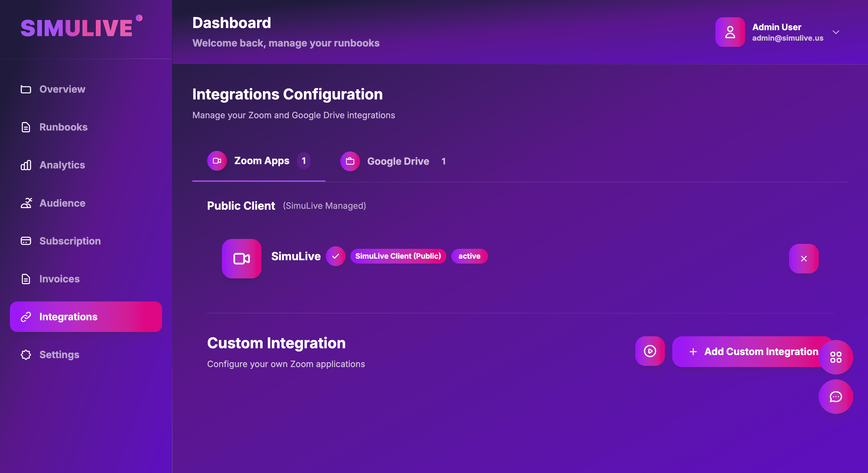
Task: Select the Analytics bar chart icon
Action: pos(26,165)
